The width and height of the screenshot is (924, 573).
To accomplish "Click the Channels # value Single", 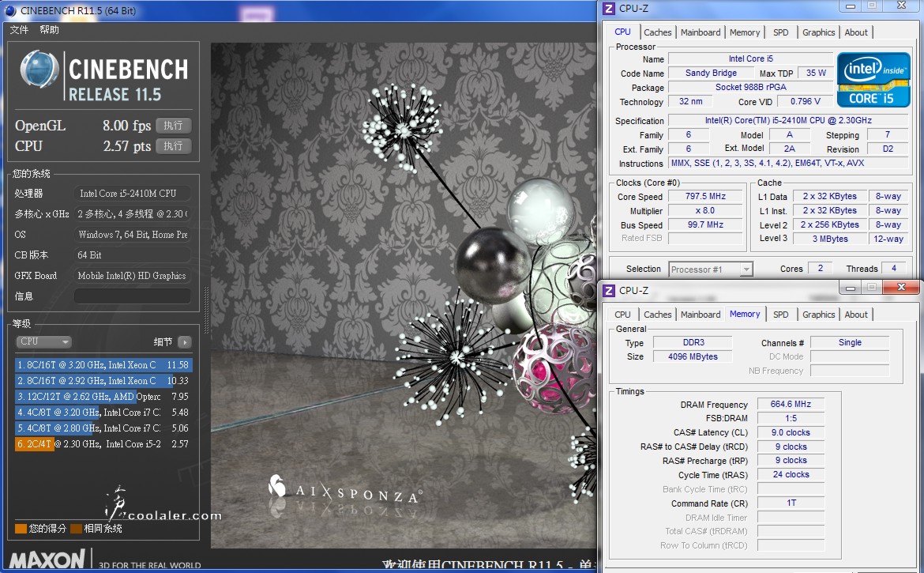I will click(x=850, y=342).
